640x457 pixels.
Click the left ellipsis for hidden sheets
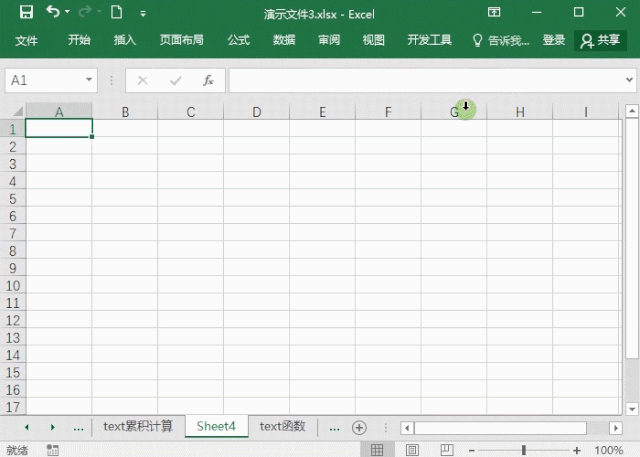click(78, 428)
